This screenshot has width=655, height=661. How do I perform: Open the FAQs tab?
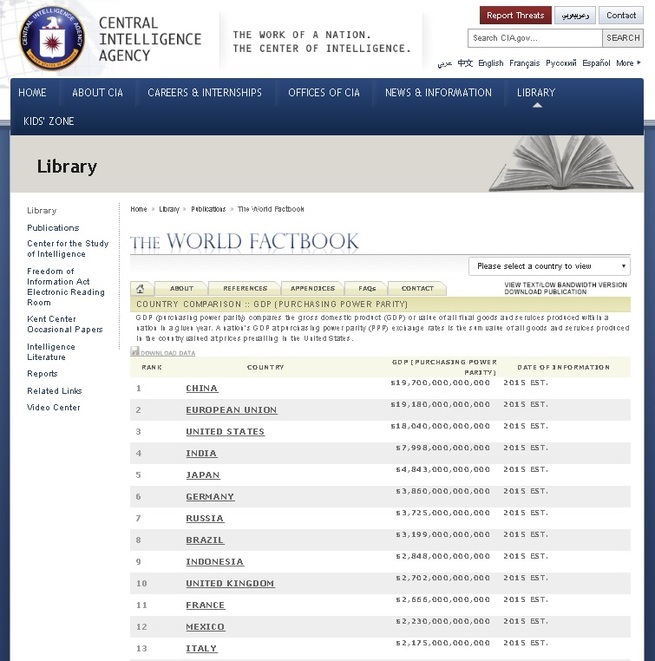(x=366, y=288)
